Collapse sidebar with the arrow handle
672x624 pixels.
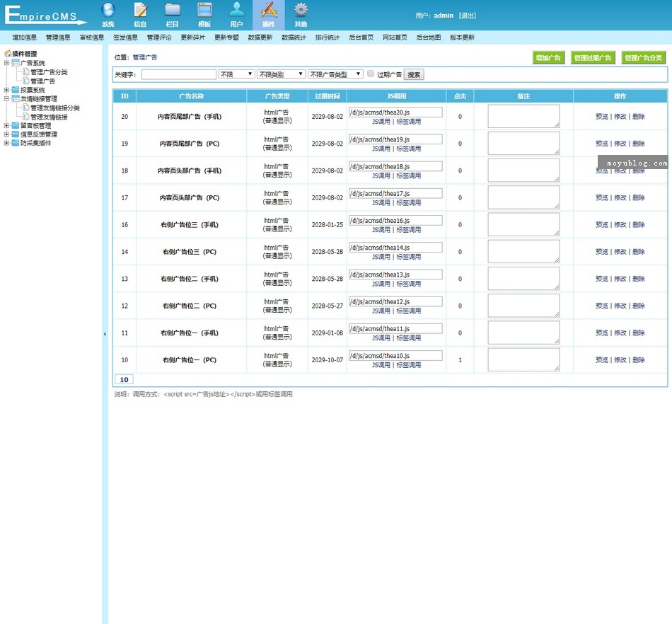105,334
